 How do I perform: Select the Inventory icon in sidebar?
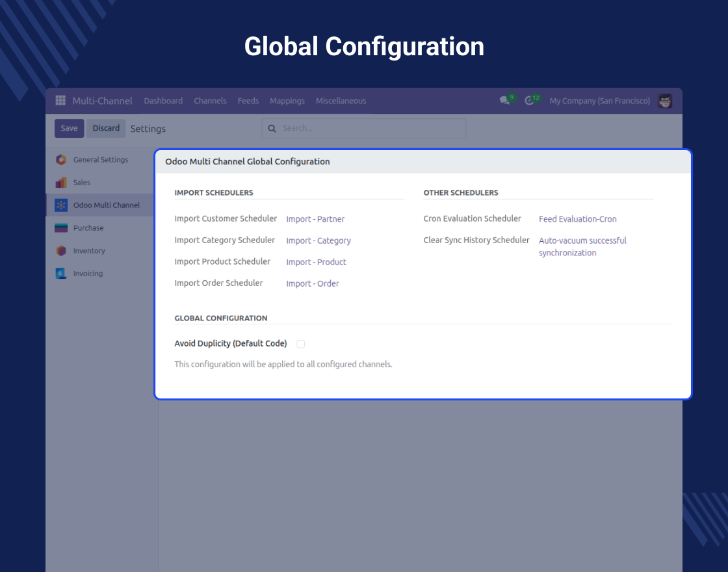point(61,251)
